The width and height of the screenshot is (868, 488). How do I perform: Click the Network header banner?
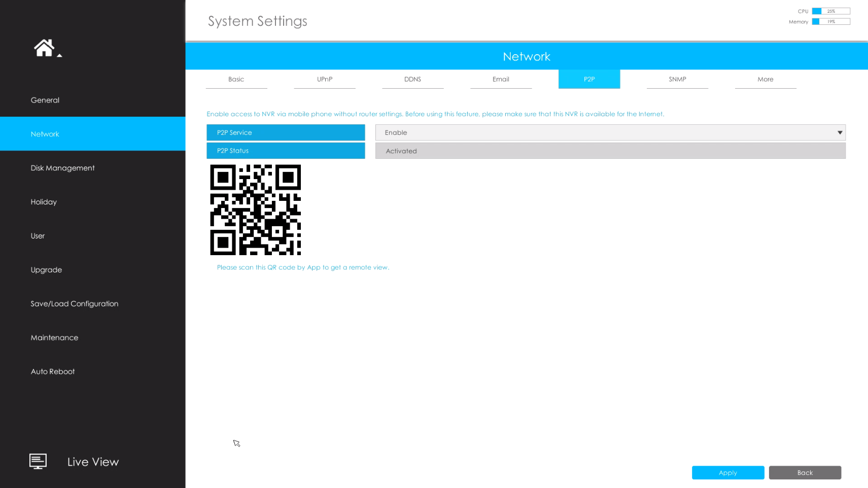(x=527, y=56)
